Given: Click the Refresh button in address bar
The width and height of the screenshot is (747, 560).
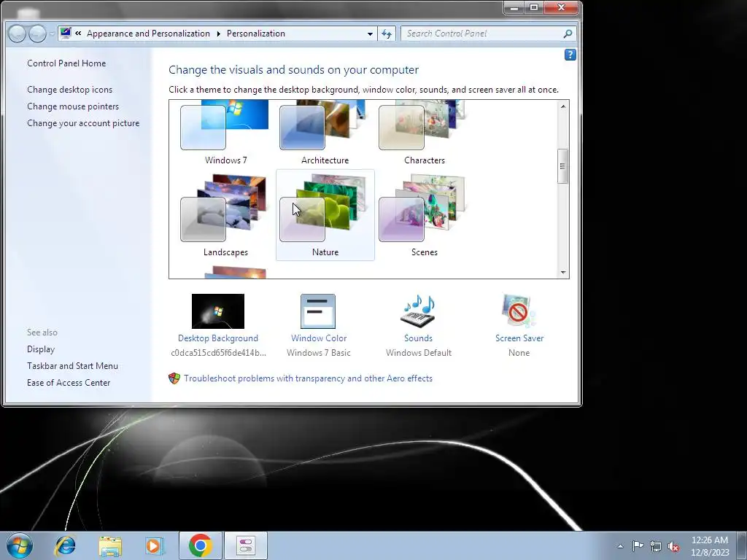Looking at the screenshot, I should [x=387, y=34].
